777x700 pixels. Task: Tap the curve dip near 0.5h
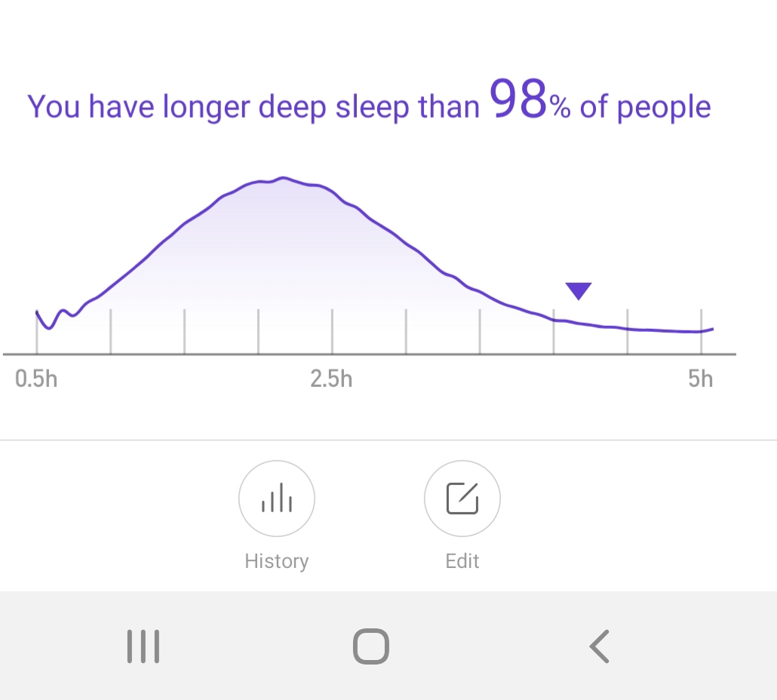click(x=49, y=326)
